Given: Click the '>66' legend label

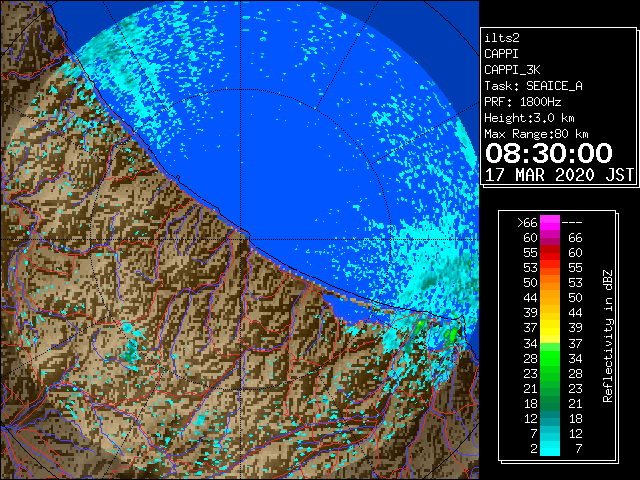Looking at the screenshot, I should pos(527,223).
